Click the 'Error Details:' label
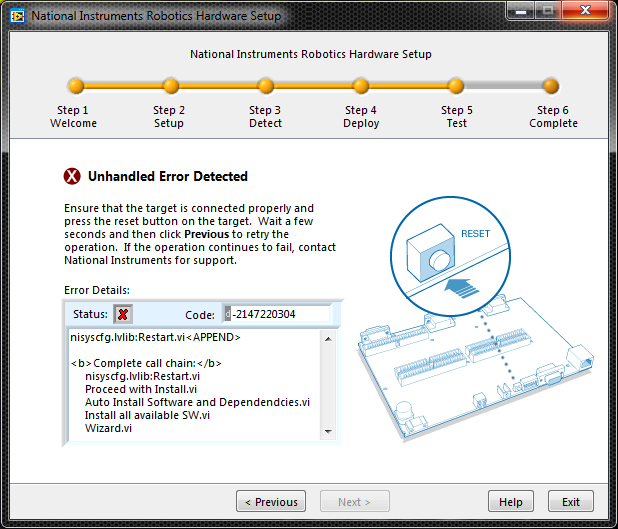 97,290
